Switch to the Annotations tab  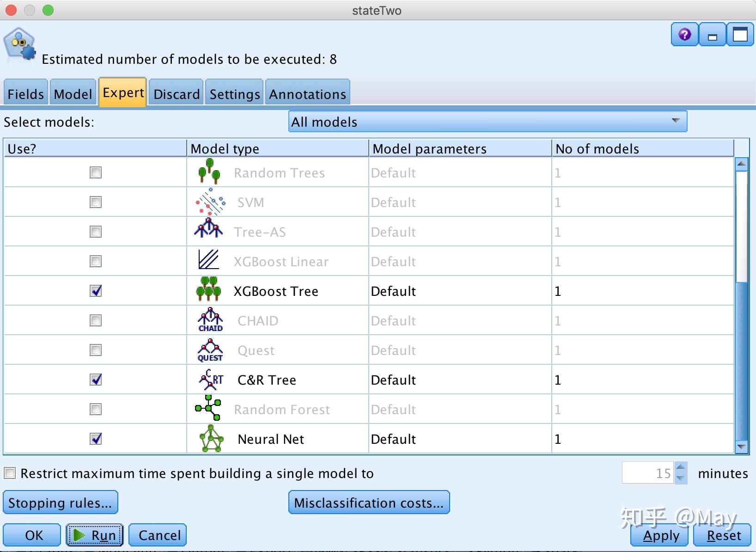(x=307, y=93)
